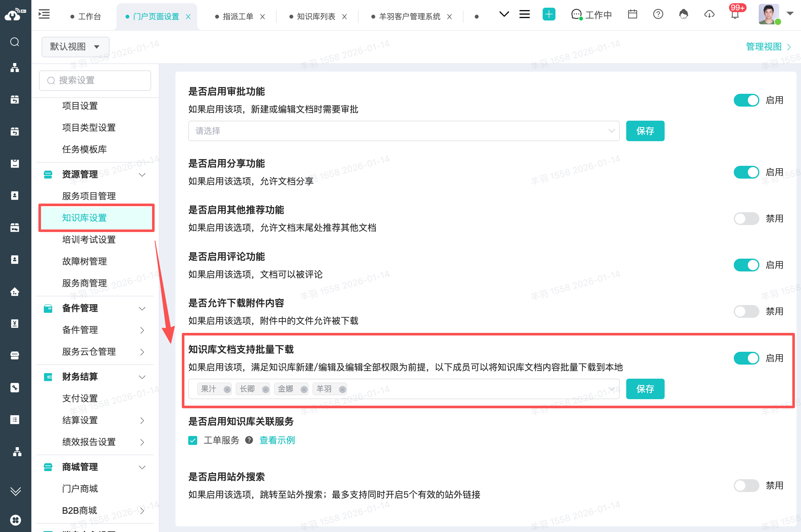Click the cloud download icon
Screen dimensions: 801x532
click(x=709, y=14)
